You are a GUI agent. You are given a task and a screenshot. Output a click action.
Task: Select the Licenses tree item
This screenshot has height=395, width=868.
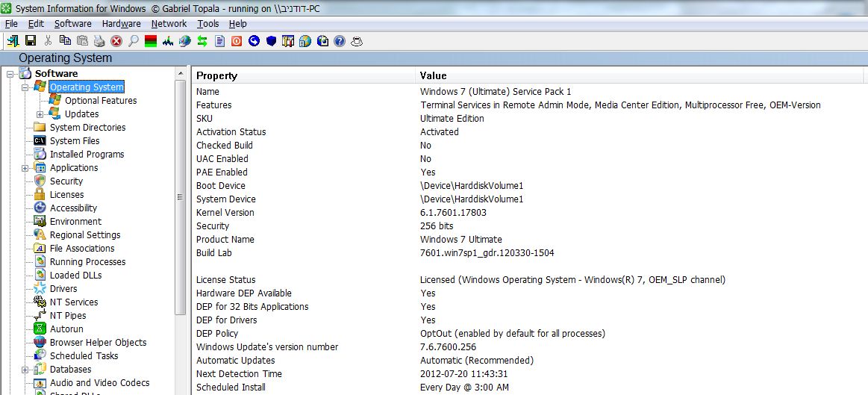pyautogui.click(x=67, y=194)
